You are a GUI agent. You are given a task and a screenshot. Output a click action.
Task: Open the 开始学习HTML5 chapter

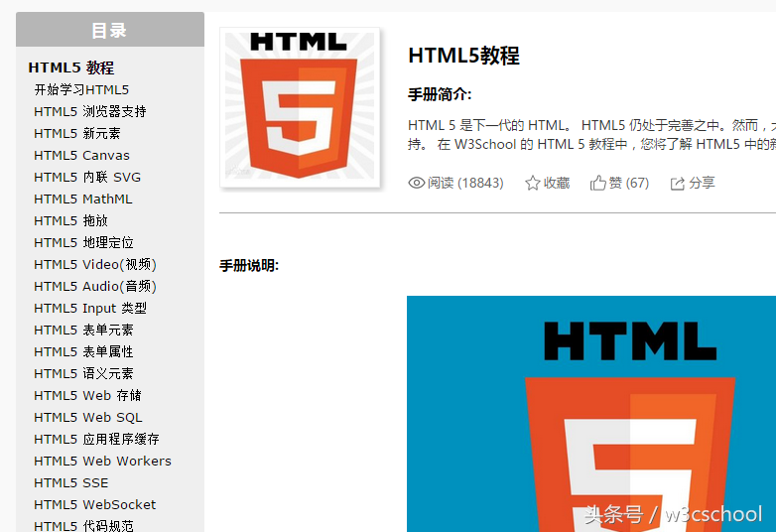(x=81, y=89)
